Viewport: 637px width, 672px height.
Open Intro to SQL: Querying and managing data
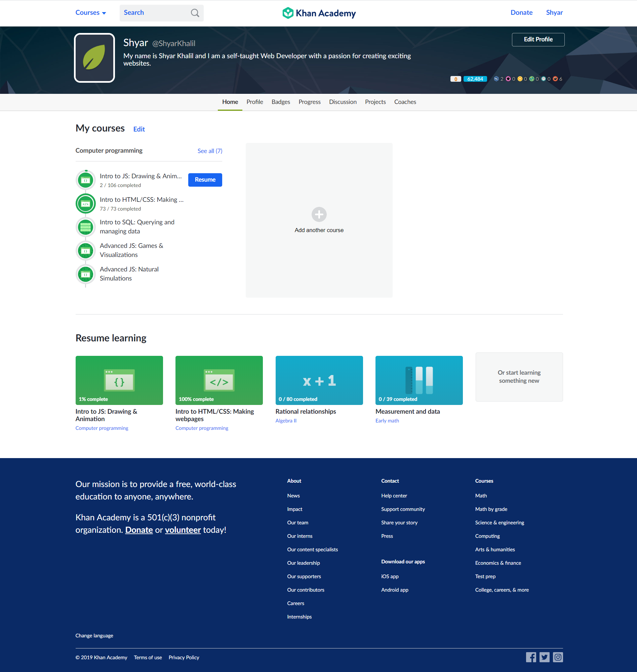point(137,227)
